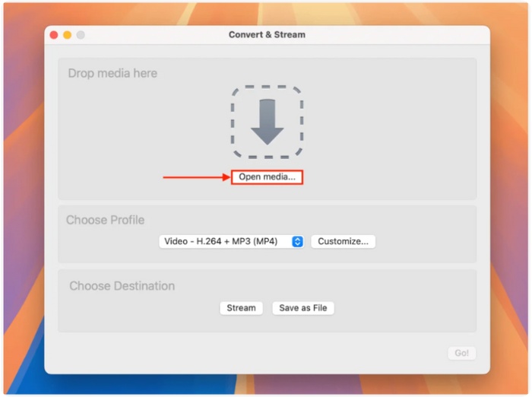Viewport: 532px width, 397px height.
Task: Click the Convert & Stream title bar text
Action: tap(267, 35)
